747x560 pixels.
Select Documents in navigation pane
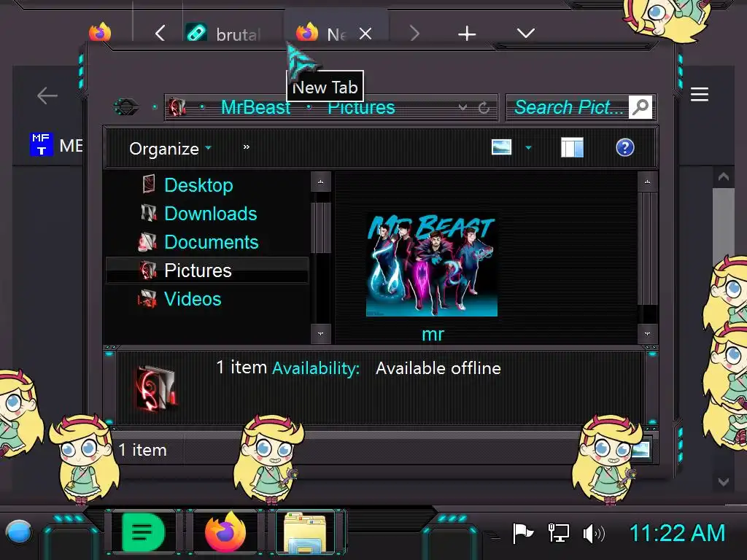click(x=212, y=242)
